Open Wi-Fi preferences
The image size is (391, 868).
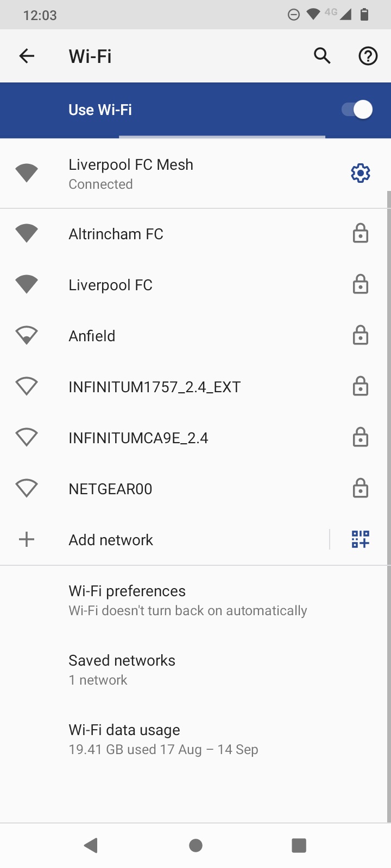click(x=195, y=601)
